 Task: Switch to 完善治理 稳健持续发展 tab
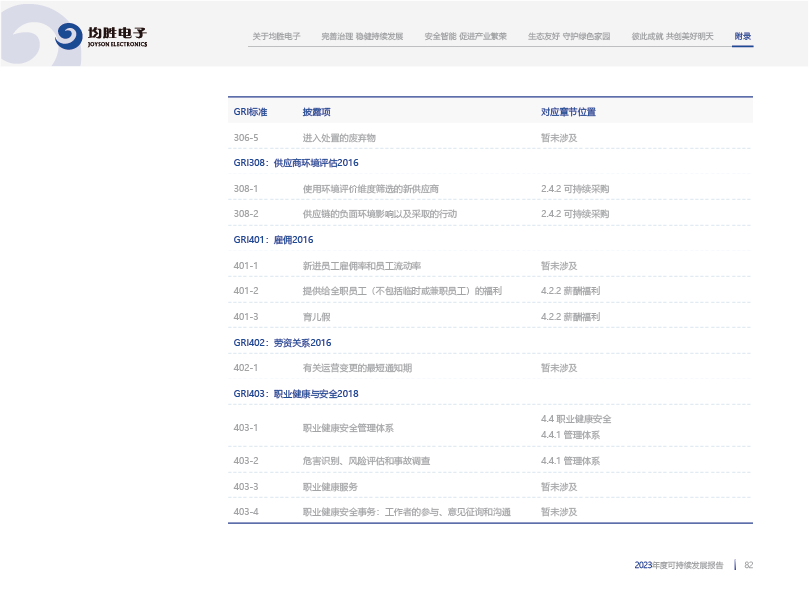click(362, 36)
